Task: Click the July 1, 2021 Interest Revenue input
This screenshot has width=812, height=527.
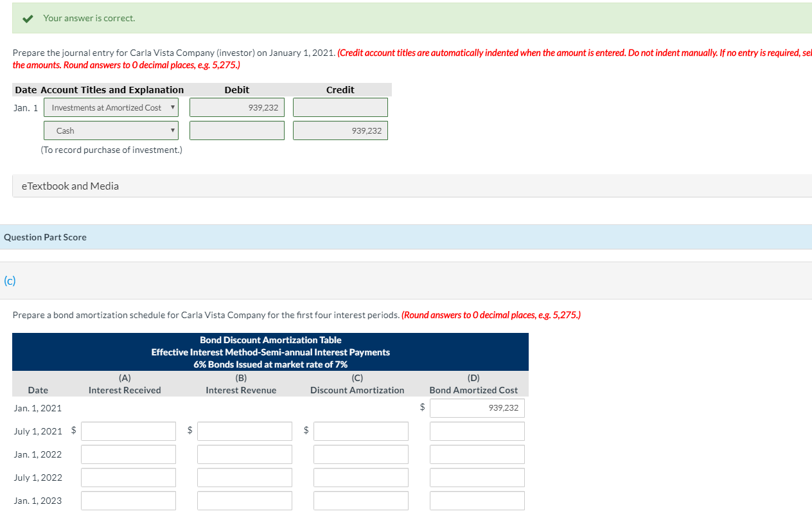Action: pos(244,431)
